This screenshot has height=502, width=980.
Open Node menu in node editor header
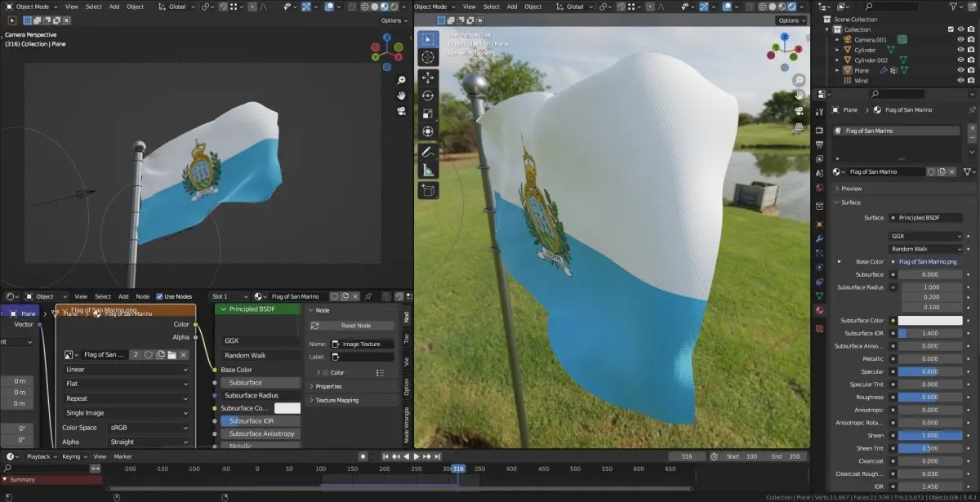coord(142,296)
